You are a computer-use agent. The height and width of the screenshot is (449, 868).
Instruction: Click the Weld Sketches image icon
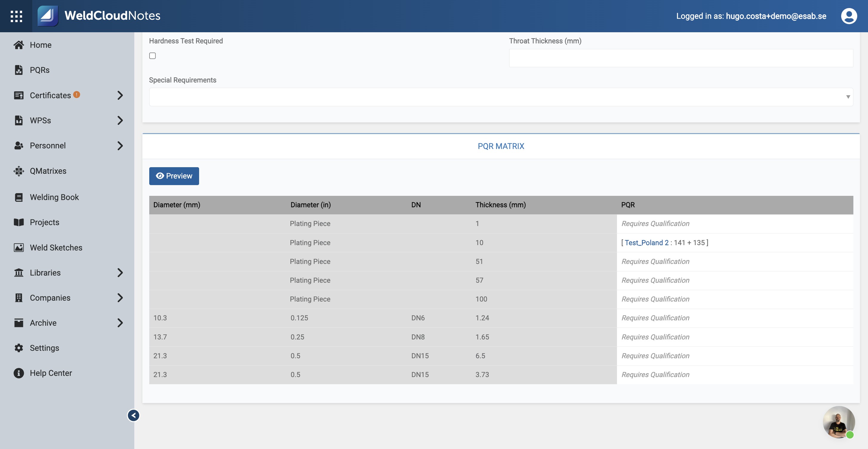point(19,247)
